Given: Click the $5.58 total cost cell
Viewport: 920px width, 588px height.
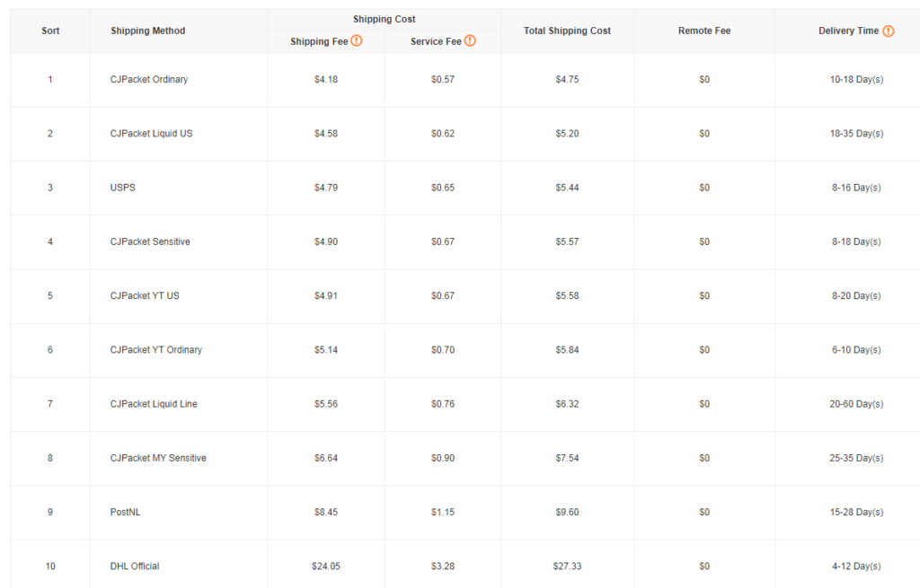Looking at the screenshot, I should coord(568,295).
